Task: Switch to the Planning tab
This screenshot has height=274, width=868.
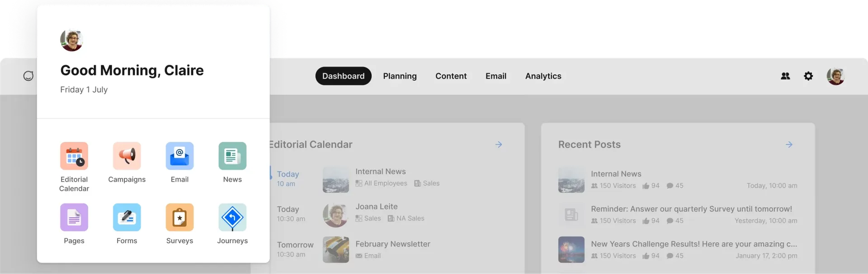Action: pos(400,76)
